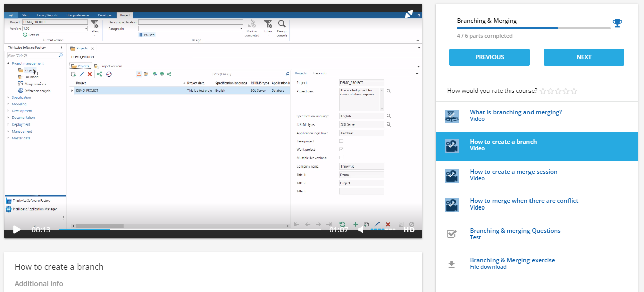Viewport: 644px width, 292px height.
Task: Open the Design console
Action: tap(282, 29)
